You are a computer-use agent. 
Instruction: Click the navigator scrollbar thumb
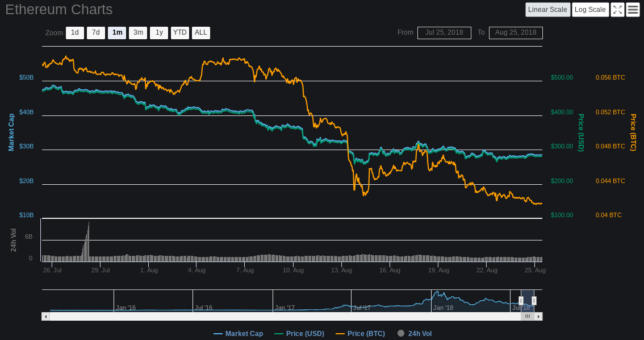pos(528,317)
